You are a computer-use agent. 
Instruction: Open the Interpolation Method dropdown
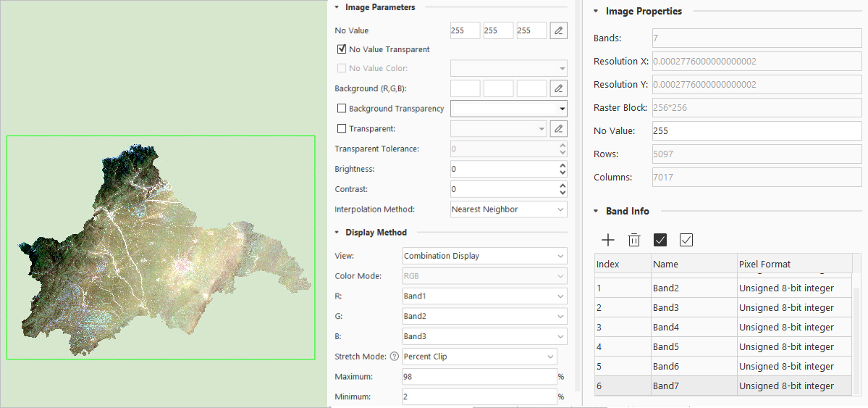pyautogui.click(x=507, y=209)
